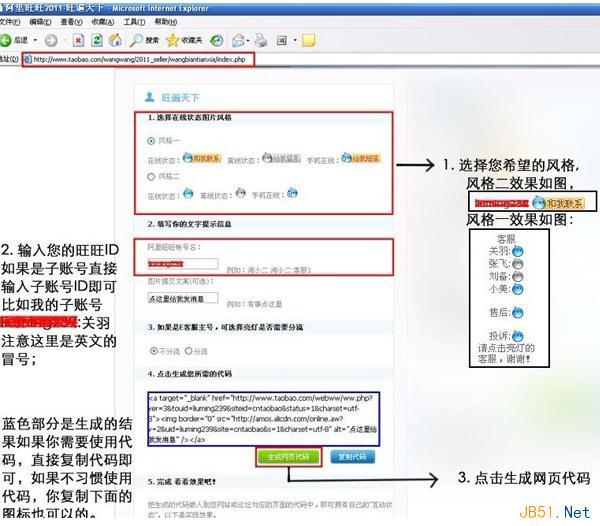Click the yellow note toolbar icon
This screenshot has width=600, height=526.
[308, 40]
